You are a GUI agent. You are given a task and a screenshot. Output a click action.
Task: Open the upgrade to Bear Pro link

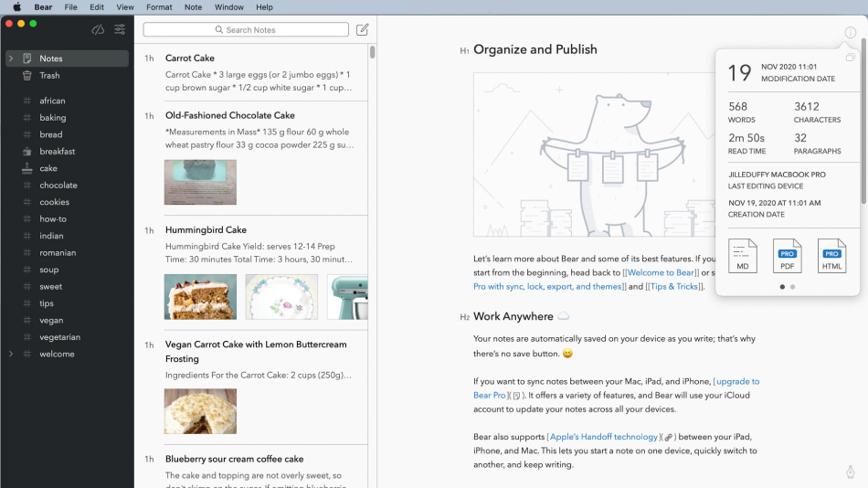pos(738,381)
